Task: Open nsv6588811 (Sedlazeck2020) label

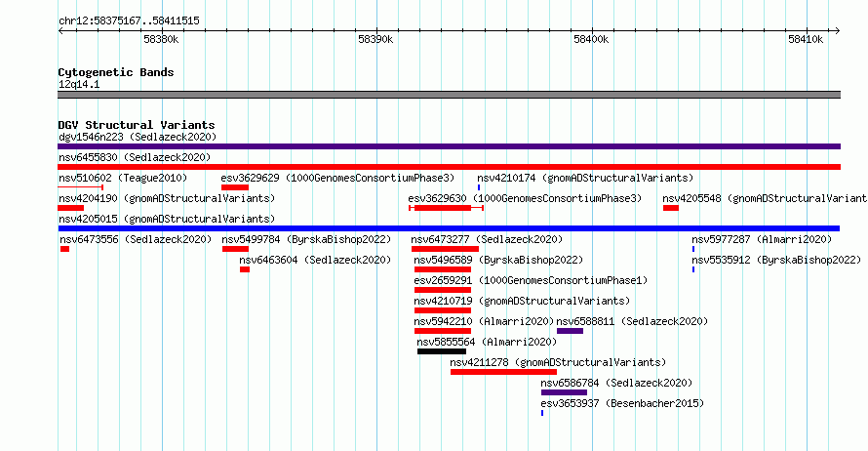Action: coord(632,321)
